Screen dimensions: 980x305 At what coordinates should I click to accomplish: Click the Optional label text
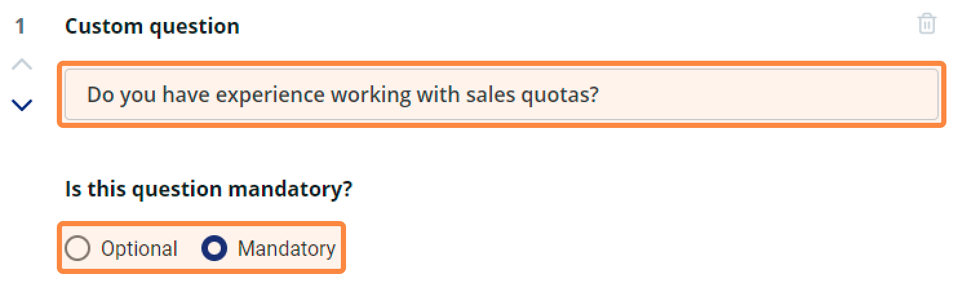click(x=139, y=249)
